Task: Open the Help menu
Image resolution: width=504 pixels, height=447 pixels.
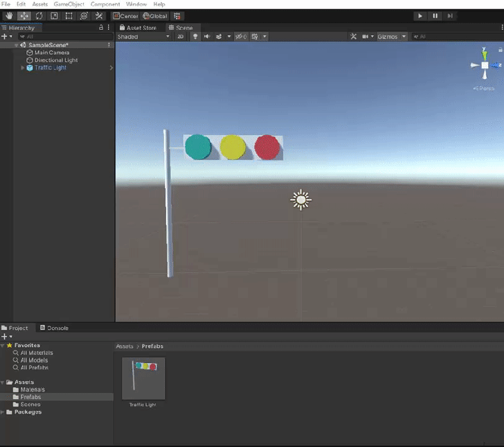Action: [159, 4]
